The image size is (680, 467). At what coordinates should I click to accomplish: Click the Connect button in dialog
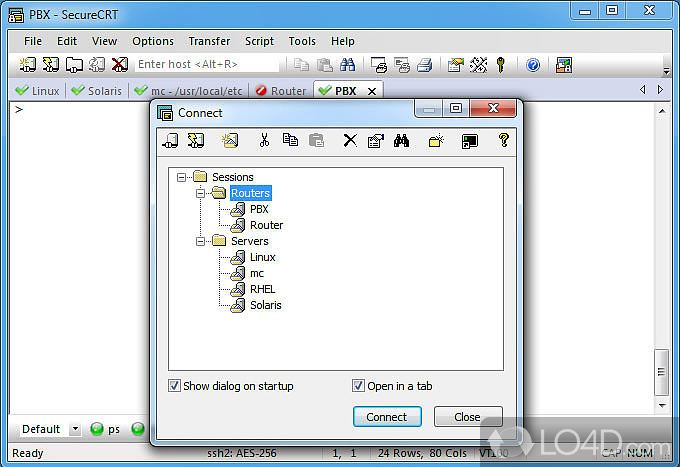click(x=387, y=417)
